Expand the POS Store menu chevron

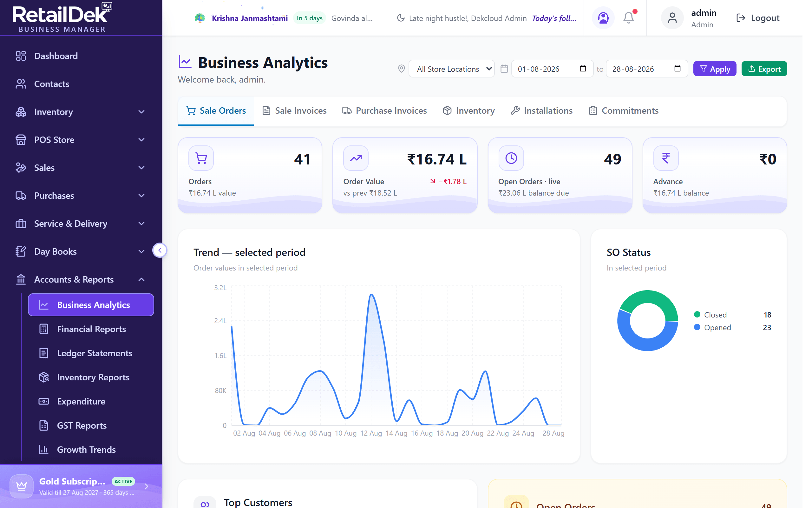(x=141, y=139)
